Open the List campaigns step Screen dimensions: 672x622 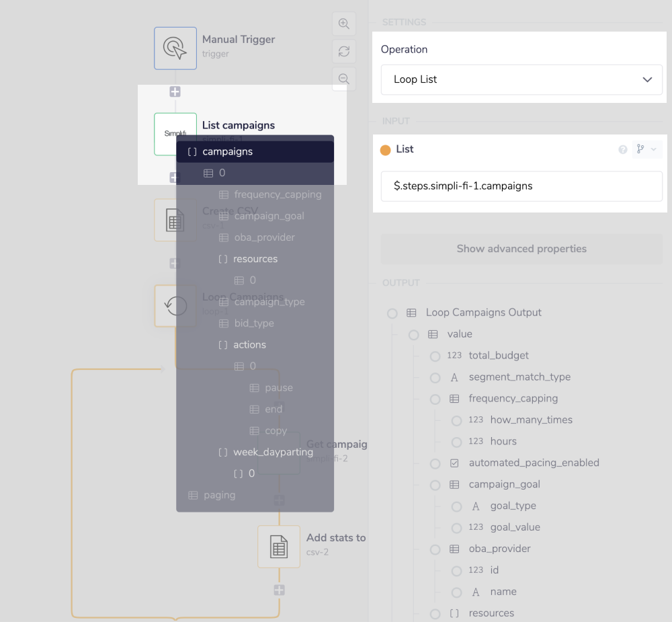pyautogui.click(x=175, y=134)
